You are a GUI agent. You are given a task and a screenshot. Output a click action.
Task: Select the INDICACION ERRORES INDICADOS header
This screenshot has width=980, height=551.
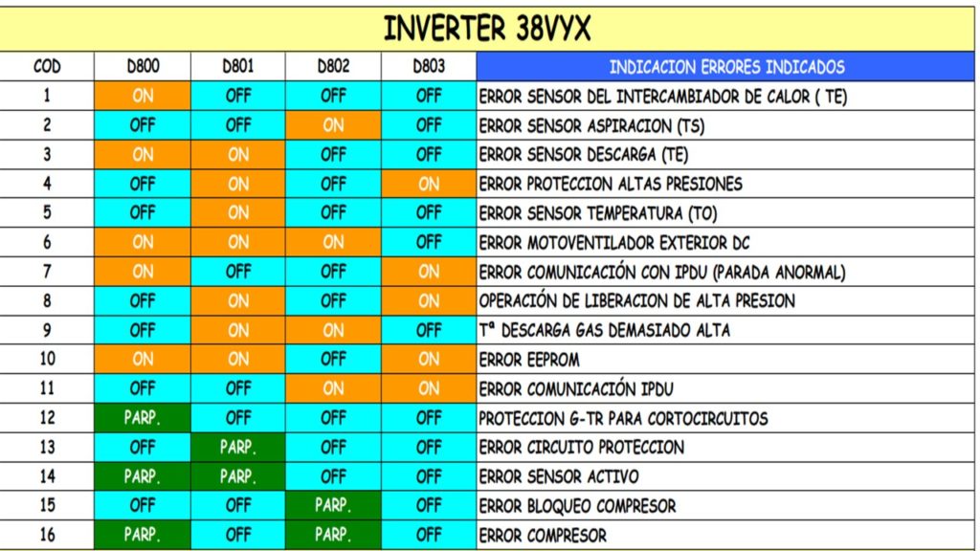point(725,67)
